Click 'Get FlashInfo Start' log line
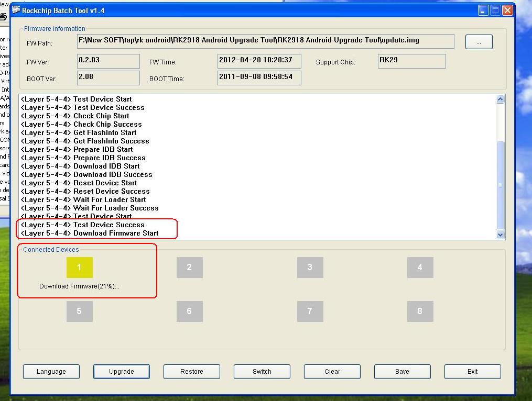The image size is (532, 401). click(x=79, y=132)
